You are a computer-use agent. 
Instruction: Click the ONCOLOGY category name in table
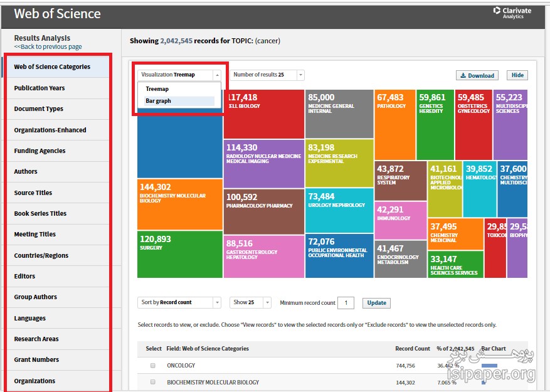click(x=181, y=365)
